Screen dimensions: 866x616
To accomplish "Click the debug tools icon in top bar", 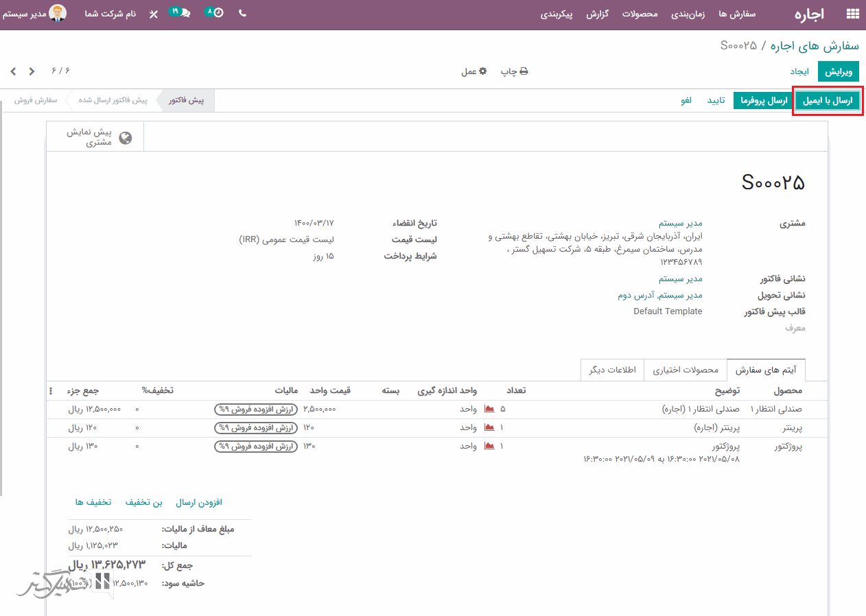I will [153, 14].
